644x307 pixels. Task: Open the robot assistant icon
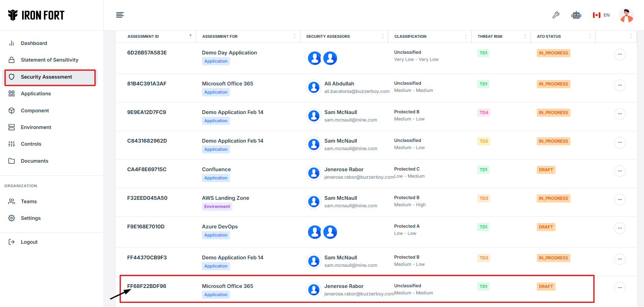click(576, 15)
